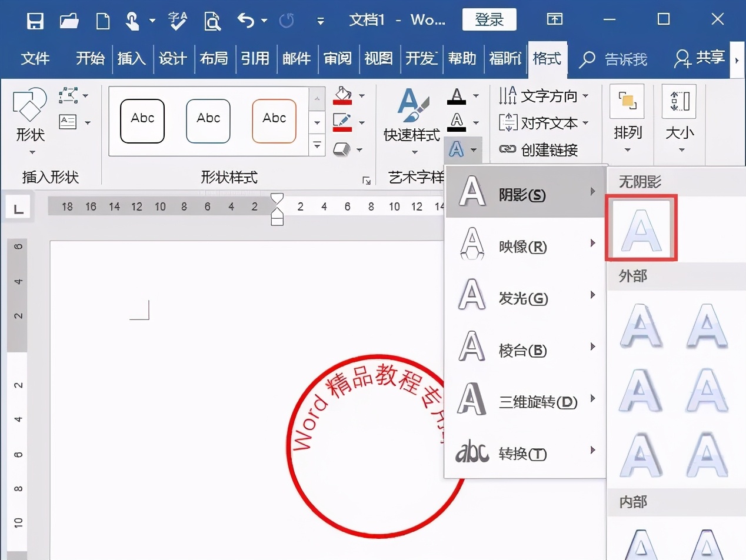Create a new blank document

103,21
